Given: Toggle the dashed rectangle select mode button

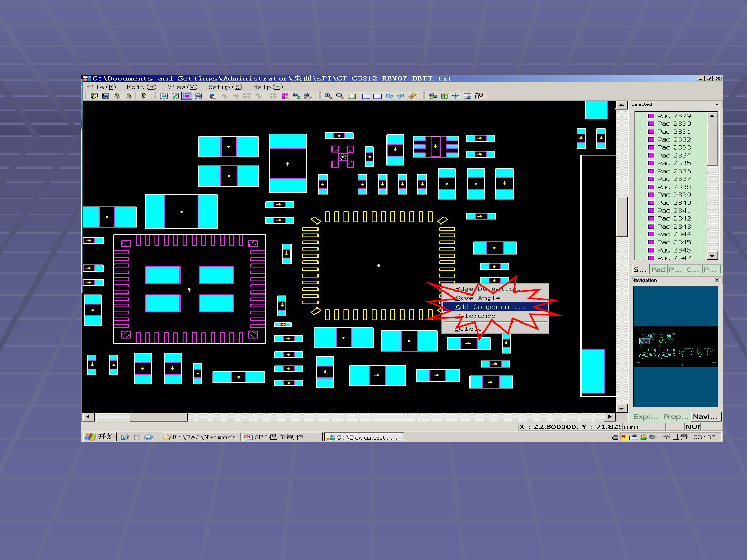Looking at the screenshot, I should [164, 96].
